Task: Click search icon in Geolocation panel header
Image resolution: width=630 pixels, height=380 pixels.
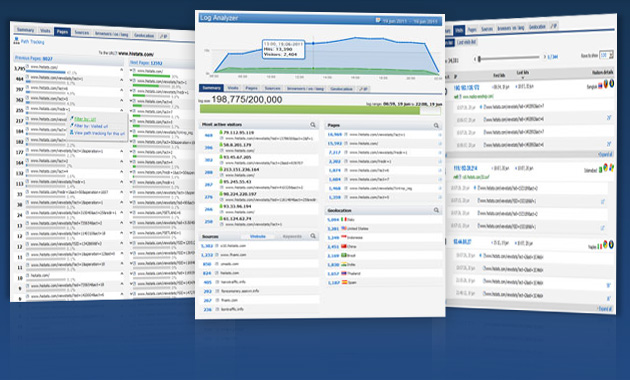Action: coord(436,210)
